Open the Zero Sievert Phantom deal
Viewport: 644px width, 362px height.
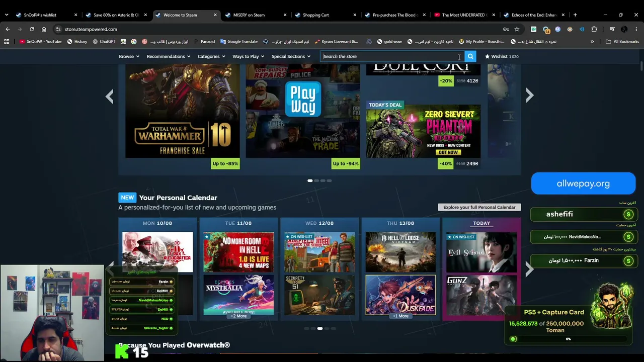(x=423, y=131)
